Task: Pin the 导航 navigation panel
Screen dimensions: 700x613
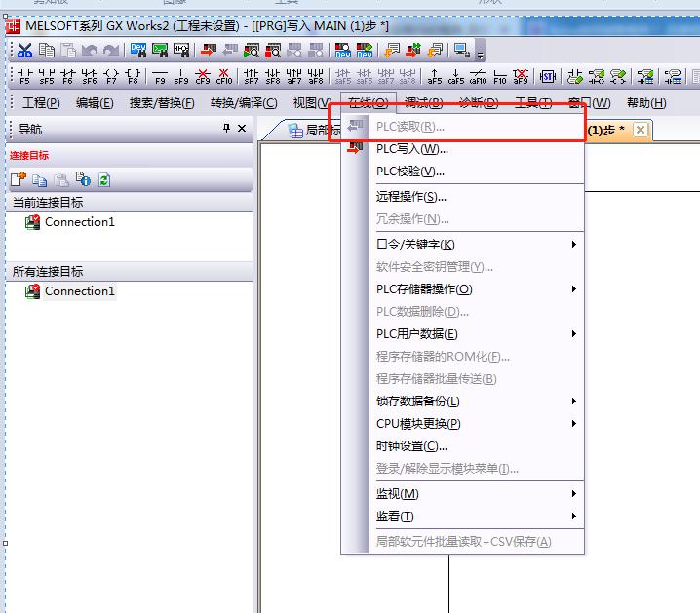Action: [227, 129]
